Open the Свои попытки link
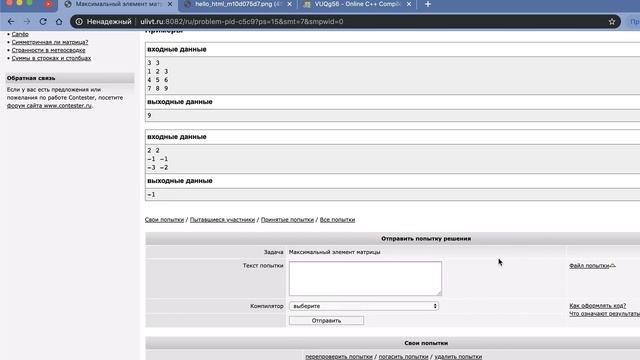Viewport: 640px width, 360px height. pyautogui.click(x=164, y=220)
